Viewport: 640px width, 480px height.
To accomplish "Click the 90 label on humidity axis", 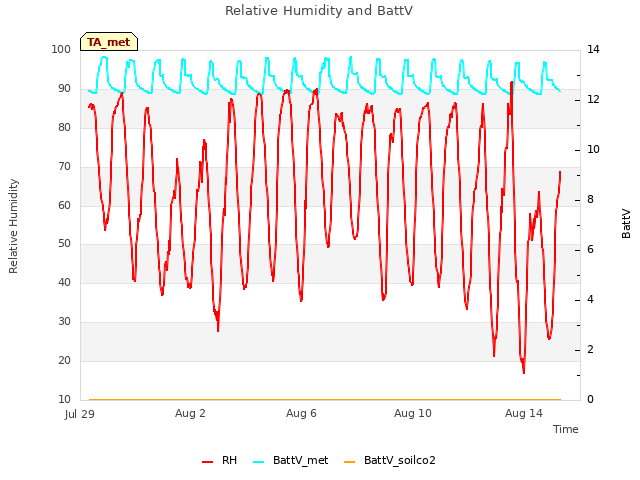I will (64, 89).
